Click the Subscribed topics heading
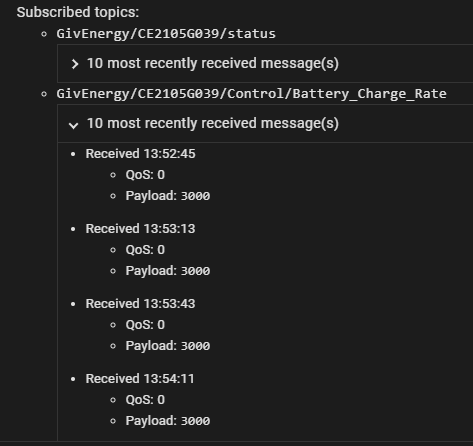This screenshot has height=446, width=473. [78, 12]
